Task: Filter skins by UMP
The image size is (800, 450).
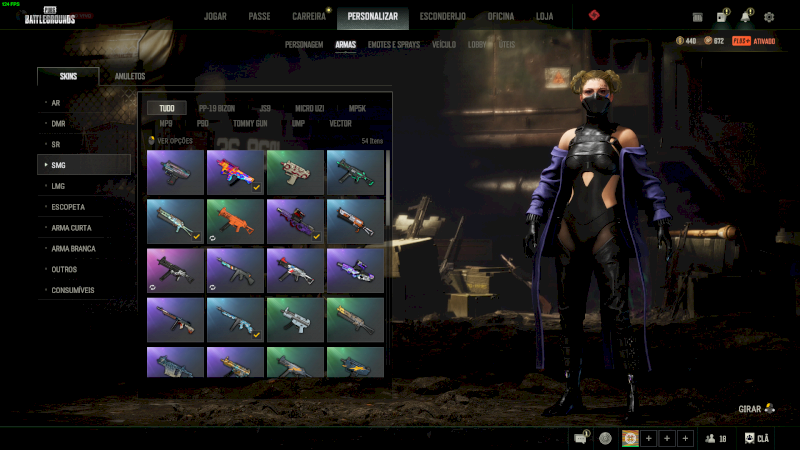Action: point(298,123)
